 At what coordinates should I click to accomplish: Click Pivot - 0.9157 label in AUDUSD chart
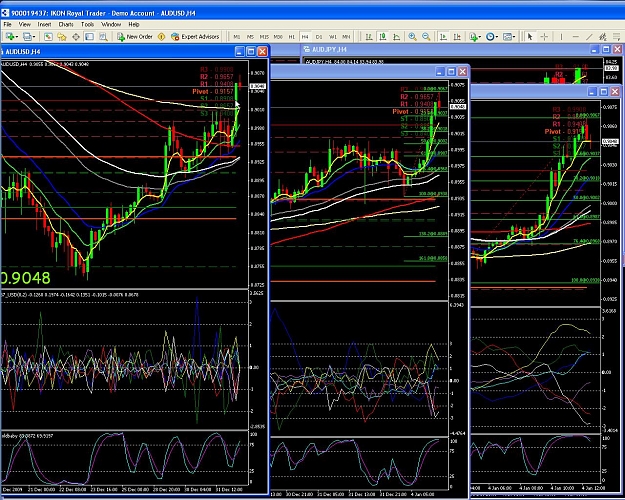[x=212, y=92]
